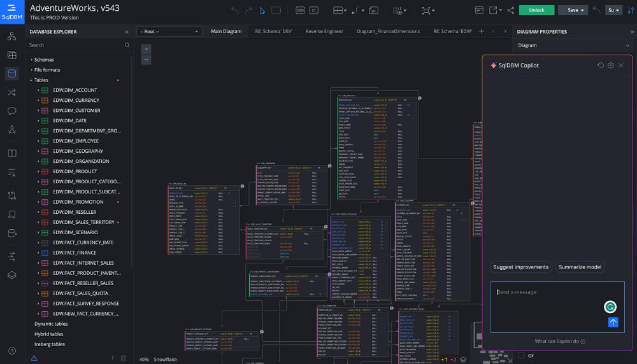
Task: Click the green Unlock button
Action: pyautogui.click(x=536, y=10)
